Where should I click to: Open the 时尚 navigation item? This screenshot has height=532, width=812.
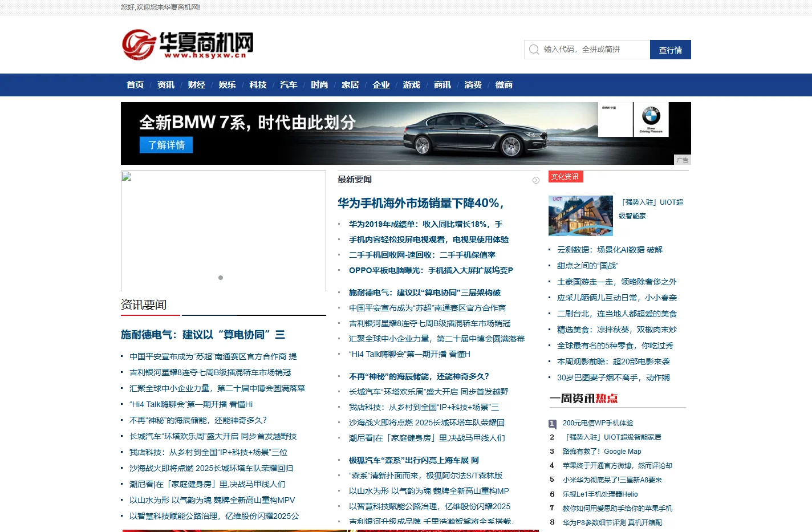[319, 85]
